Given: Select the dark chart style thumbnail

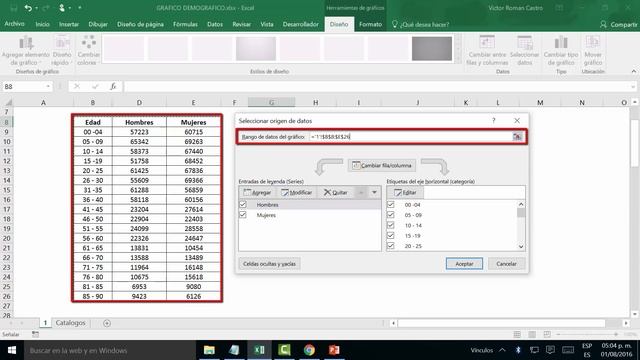Looking at the screenshot, I should pyautogui.click(x=432, y=49).
